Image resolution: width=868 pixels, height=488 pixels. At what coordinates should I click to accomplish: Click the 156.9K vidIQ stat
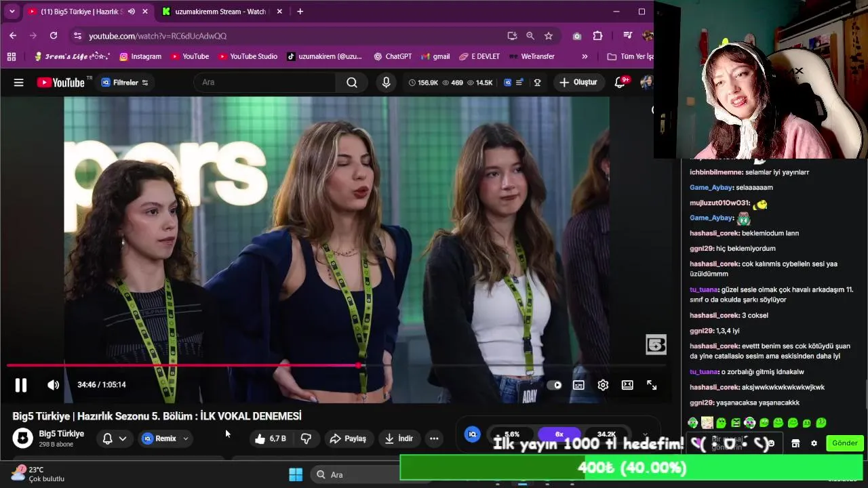(423, 83)
